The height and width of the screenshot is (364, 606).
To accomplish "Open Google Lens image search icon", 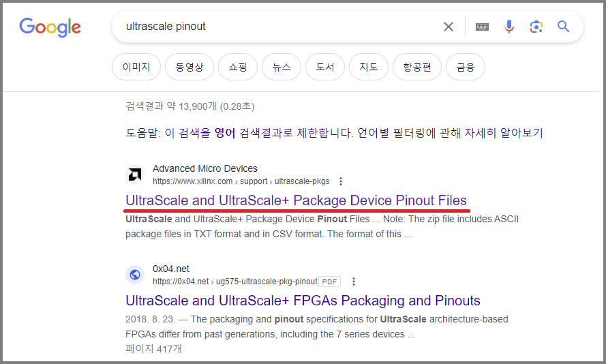I will 536,27.
